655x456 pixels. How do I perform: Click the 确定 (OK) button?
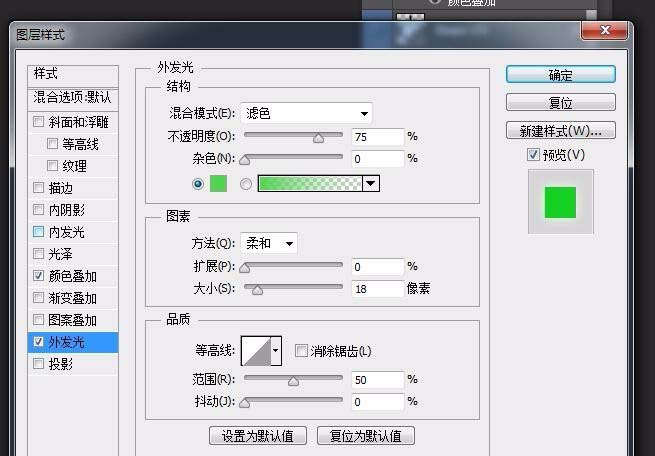pos(560,75)
